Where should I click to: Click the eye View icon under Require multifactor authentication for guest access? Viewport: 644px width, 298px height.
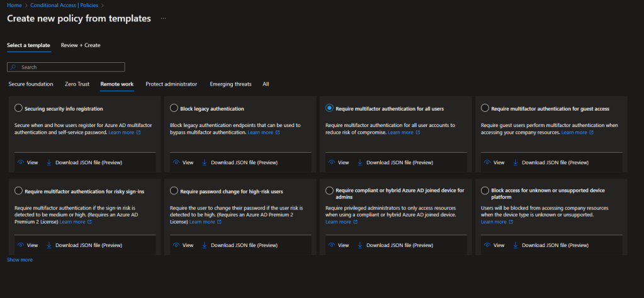tap(487, 162)
